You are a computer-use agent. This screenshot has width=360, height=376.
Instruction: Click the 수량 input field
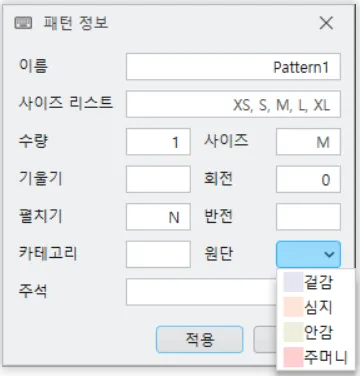pos(158,142)
